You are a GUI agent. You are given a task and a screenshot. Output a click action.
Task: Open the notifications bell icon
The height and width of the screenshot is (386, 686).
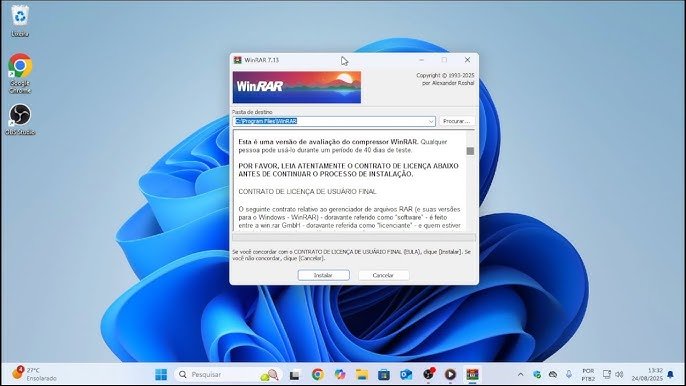point(671,375)
